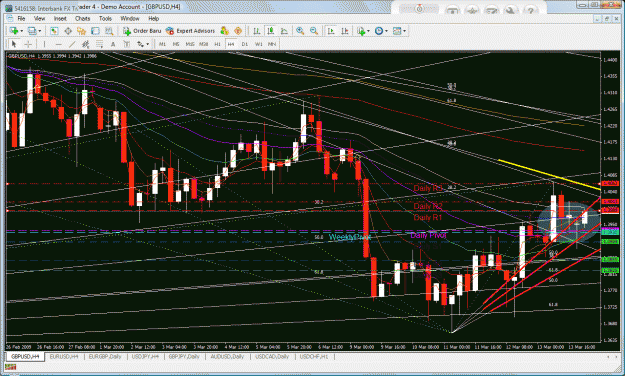The height and width of the screenshot is (376, 625).
Task: Switch to the M1 timeframe
Action: [x=162, y=44]
